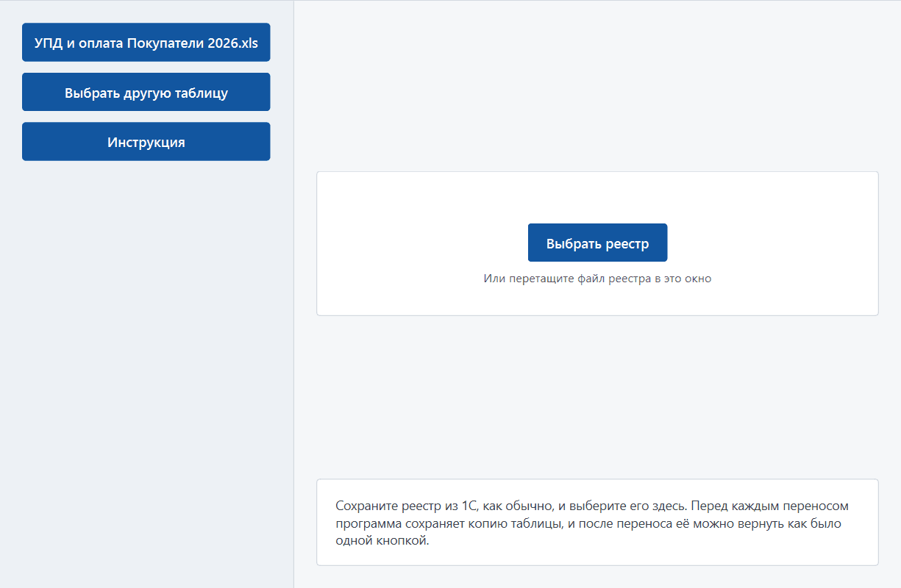Click the hint paragraph starting with Сохраните реестр из 1С
This screenshot has width=901, height=588.
(x=592, y=523)
